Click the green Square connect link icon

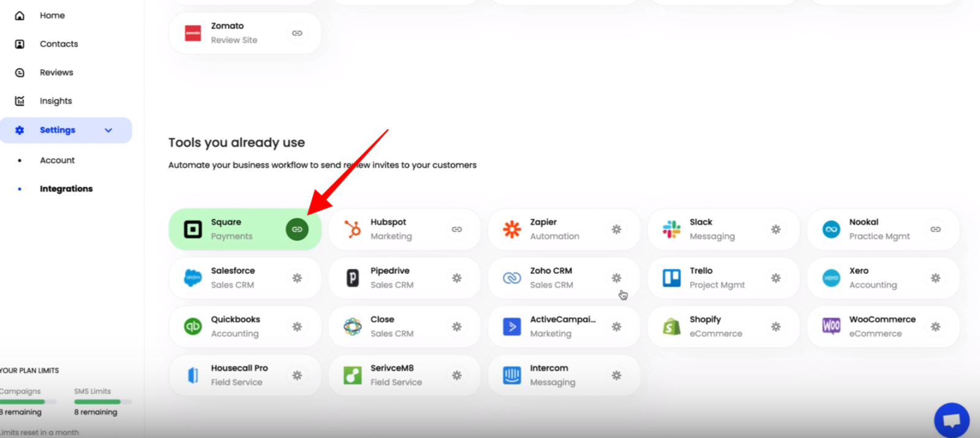coord(297,229)
